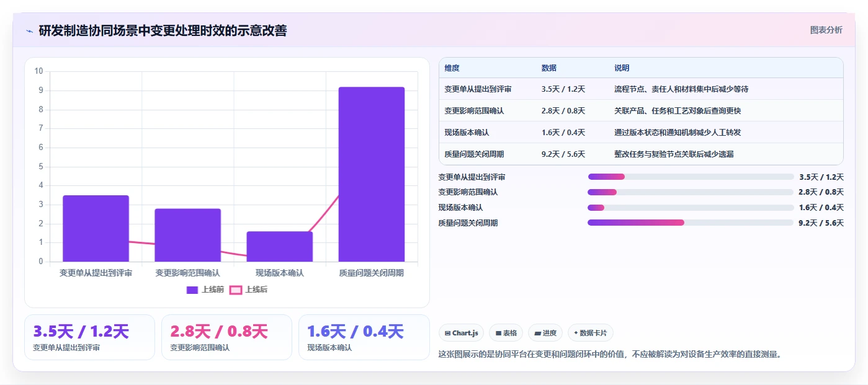Screen dimensions: 868x385
Task: Open the 1.6天 / 0.4天 data card
Action: coord(364,337)
